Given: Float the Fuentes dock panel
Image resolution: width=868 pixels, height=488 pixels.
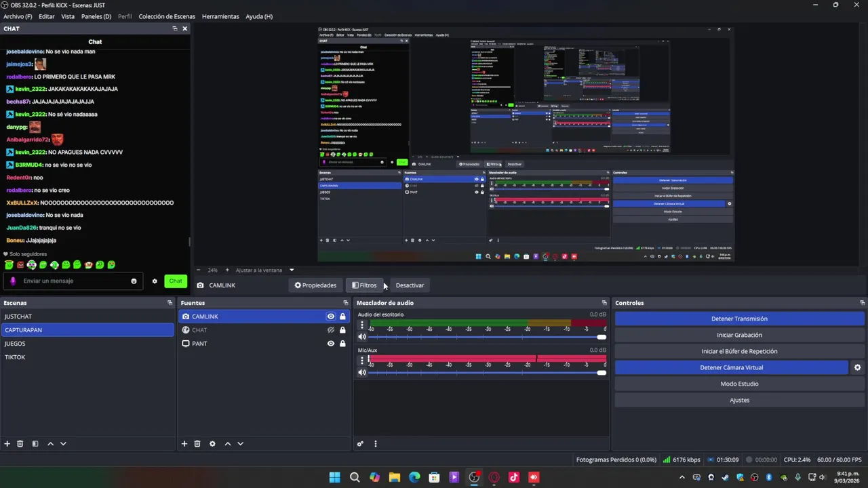Looking at the screenshot, I should (346, 303).
